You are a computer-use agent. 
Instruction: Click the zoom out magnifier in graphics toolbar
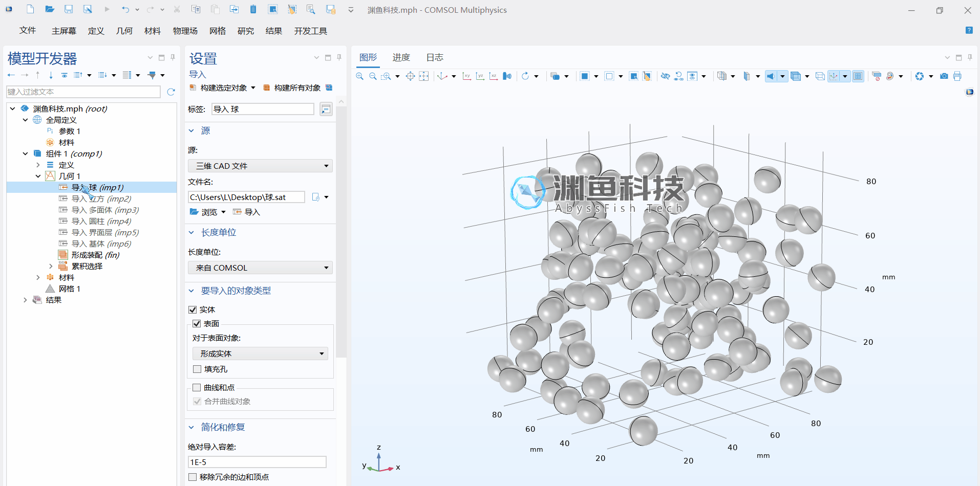[373, 76]
